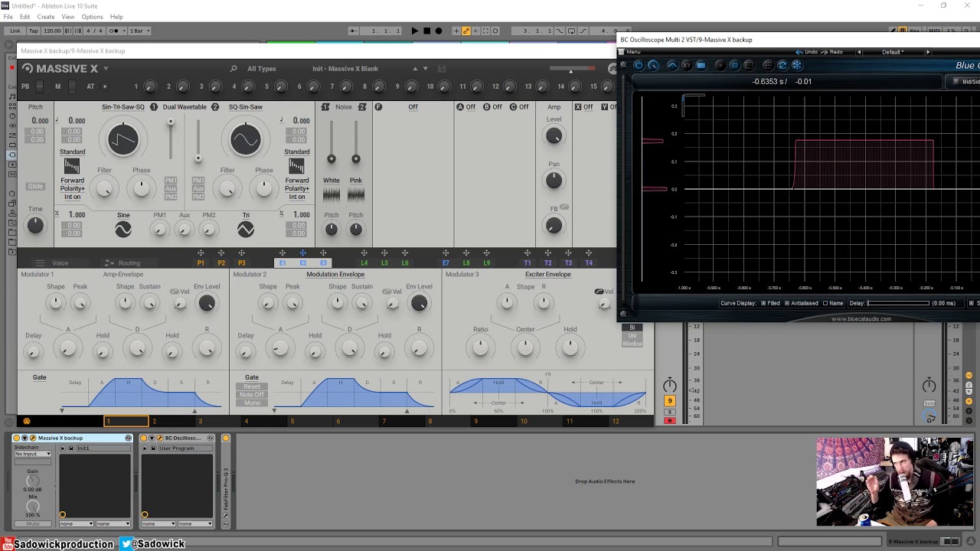
Task: Switch to the Routing tab
Action: point(129,263)
